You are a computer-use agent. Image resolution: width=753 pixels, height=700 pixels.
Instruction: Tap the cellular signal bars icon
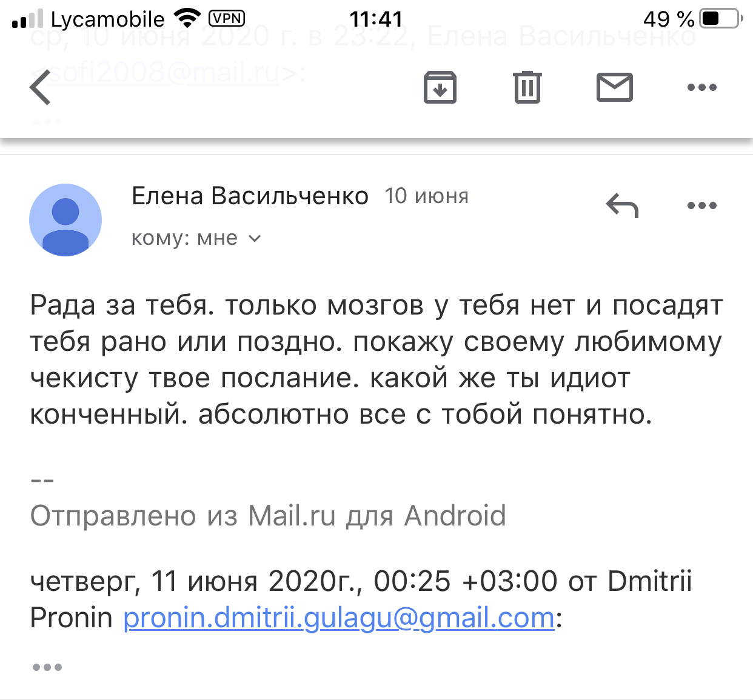(28, 19)
